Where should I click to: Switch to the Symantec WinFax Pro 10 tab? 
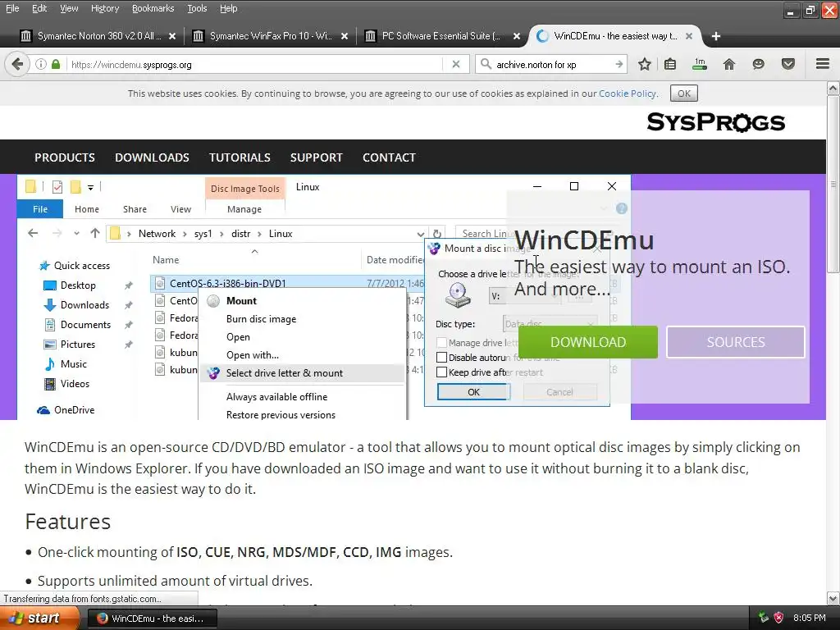click(x=270, y=36)
